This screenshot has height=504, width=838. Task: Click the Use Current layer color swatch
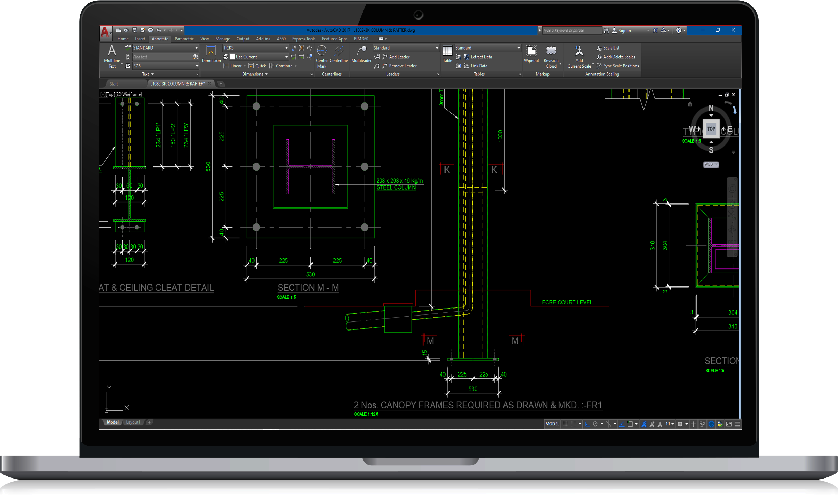(x=233, y=57)
